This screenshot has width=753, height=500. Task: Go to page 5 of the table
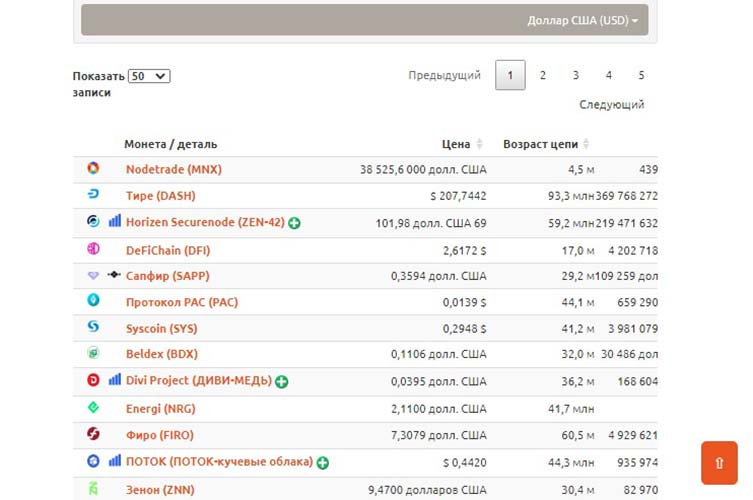pos(641,75)
